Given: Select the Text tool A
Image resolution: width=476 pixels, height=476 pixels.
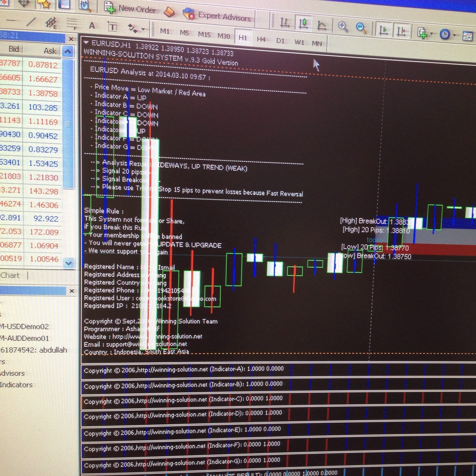Looking at the screenshot, I should click(x=92, y=25).
